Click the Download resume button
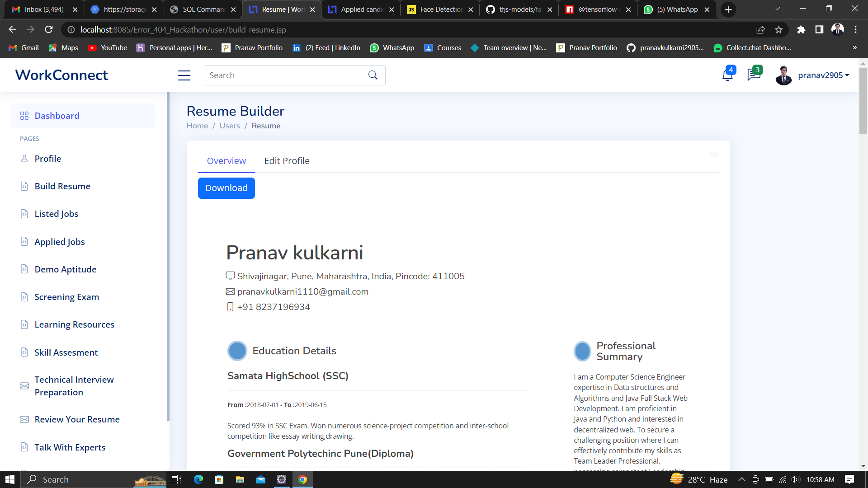This screenshot has width=868, height=488. pyautogui.click(x=226, y=188)
